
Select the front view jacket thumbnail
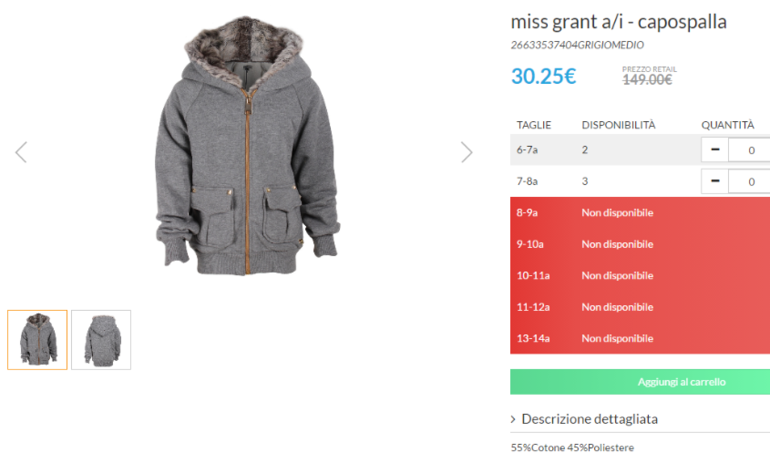point(37,340)
